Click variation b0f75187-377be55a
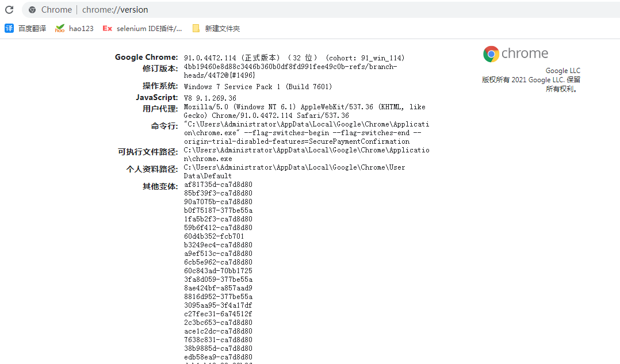Viewport: 620px width, 364px height. [218, 210]
